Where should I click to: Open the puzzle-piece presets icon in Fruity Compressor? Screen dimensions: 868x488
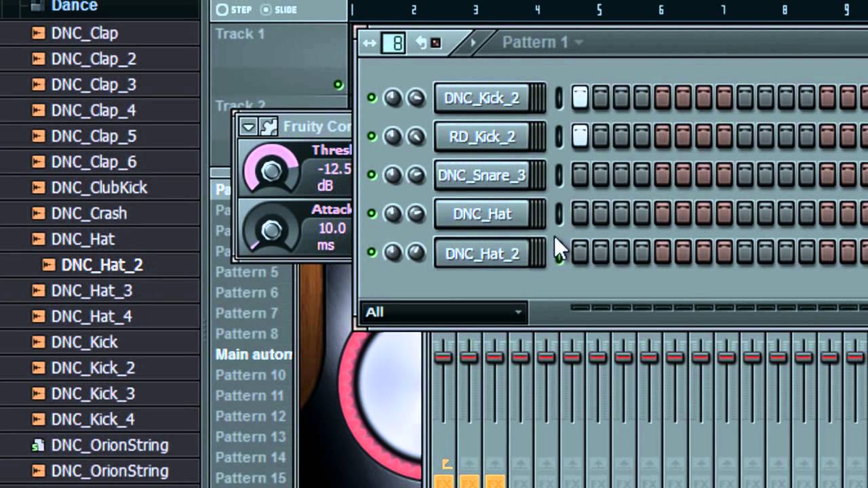click(x=269, y=126)
